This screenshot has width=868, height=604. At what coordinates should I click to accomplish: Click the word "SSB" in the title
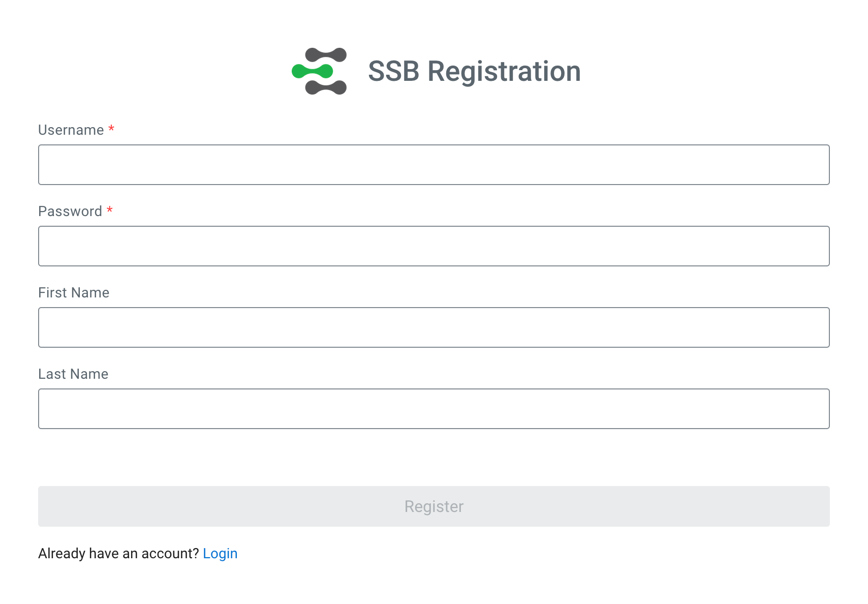point(394,71)
